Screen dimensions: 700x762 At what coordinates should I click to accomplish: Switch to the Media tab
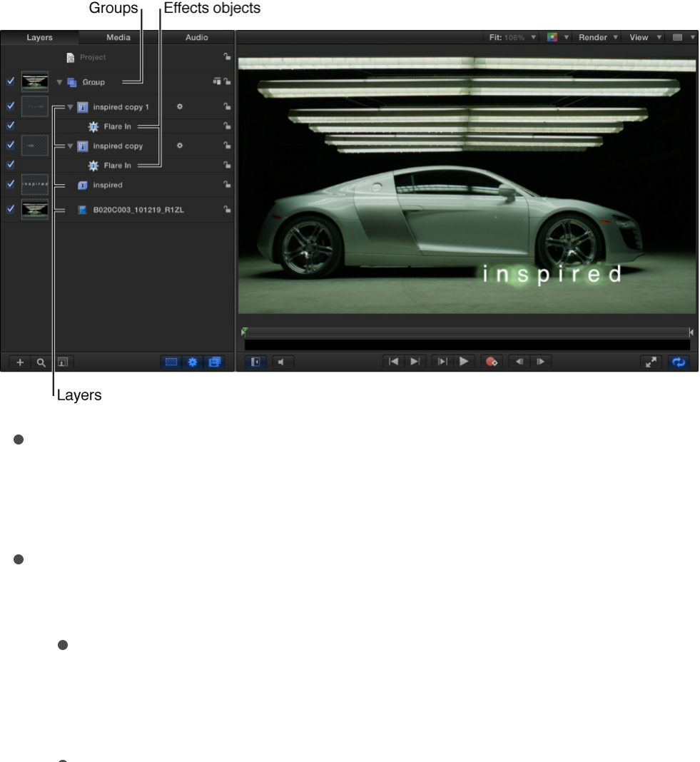click(x=118, y=37)
